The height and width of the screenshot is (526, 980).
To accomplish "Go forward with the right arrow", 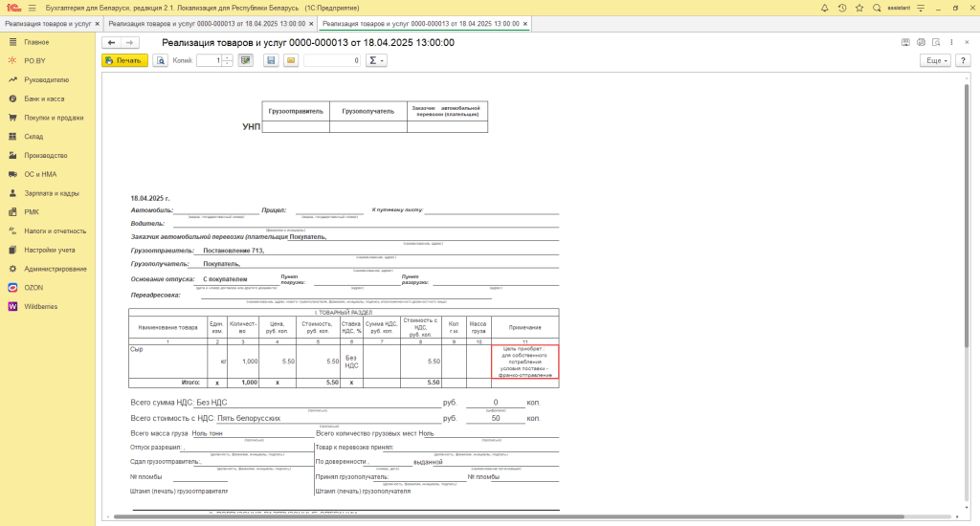I will tap(129, 42).
